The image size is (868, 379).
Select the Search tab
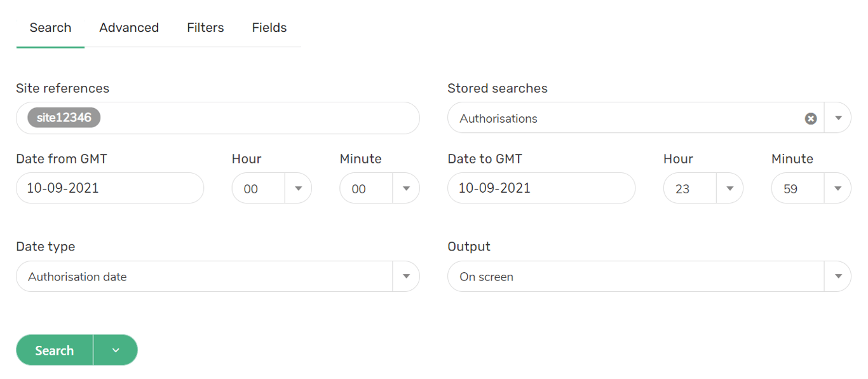coord(50,28)
